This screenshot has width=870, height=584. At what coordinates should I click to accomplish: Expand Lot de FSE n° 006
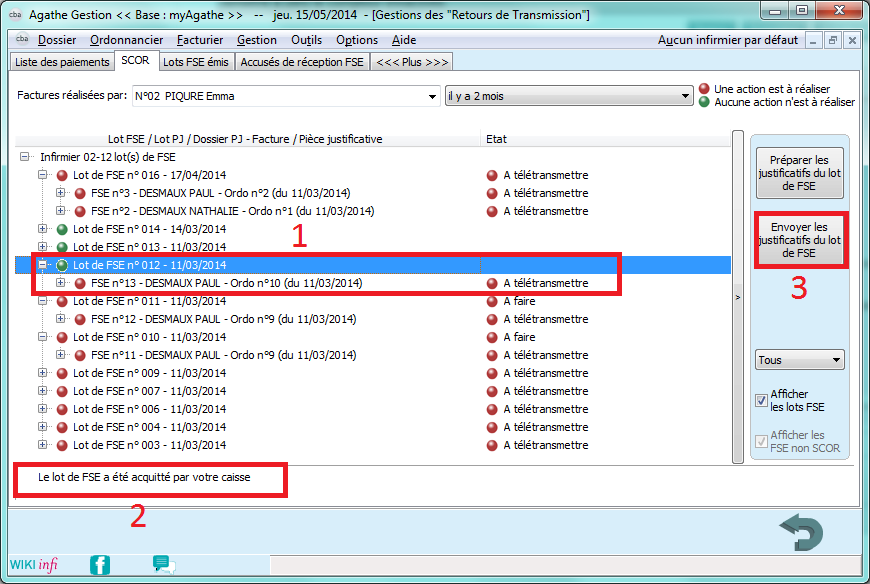click(x=42, y=409)
